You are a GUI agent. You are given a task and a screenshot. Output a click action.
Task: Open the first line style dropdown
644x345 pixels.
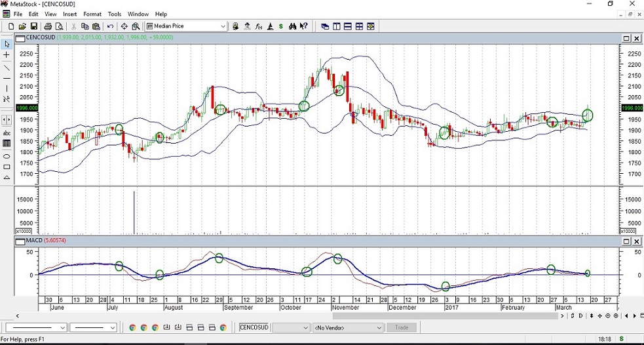(x=63, y=328)
